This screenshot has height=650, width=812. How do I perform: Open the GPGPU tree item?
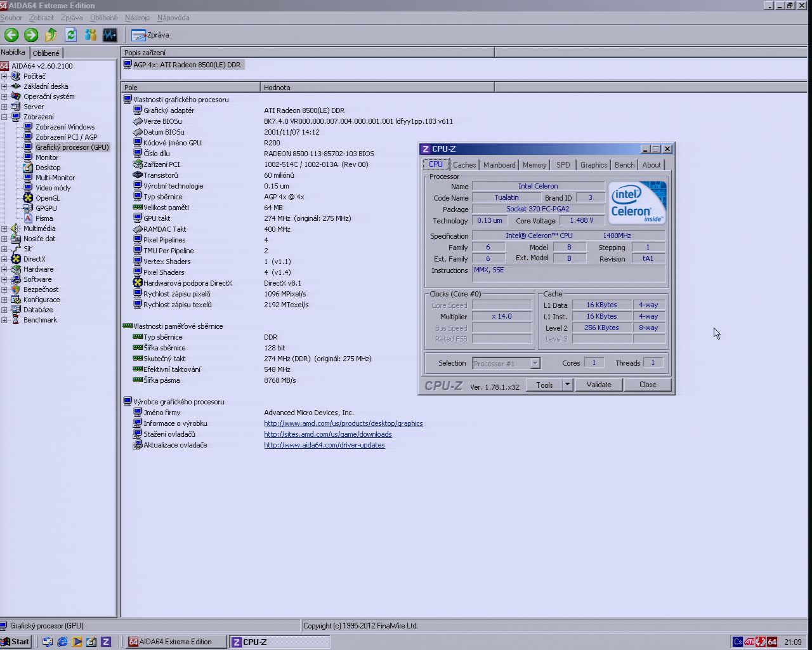46,208
